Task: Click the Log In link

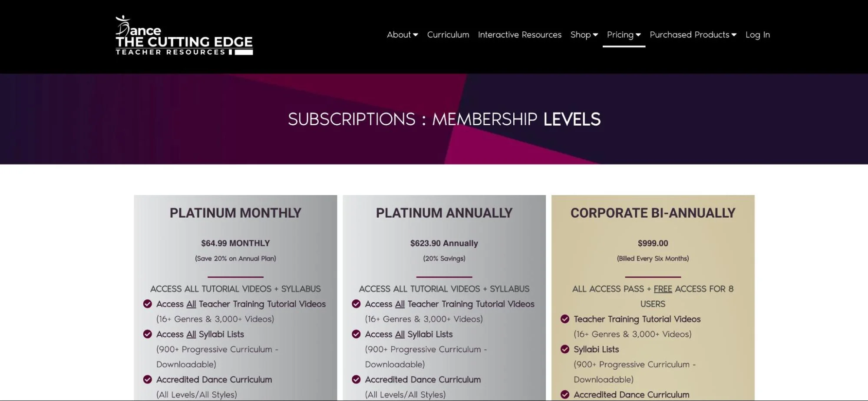Action: tap(758, 35)
